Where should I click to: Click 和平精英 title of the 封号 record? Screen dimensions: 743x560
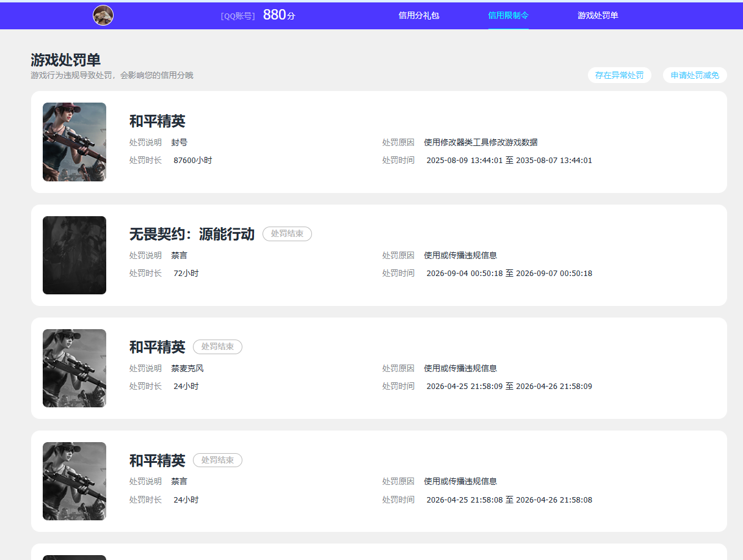coord(157,121)
